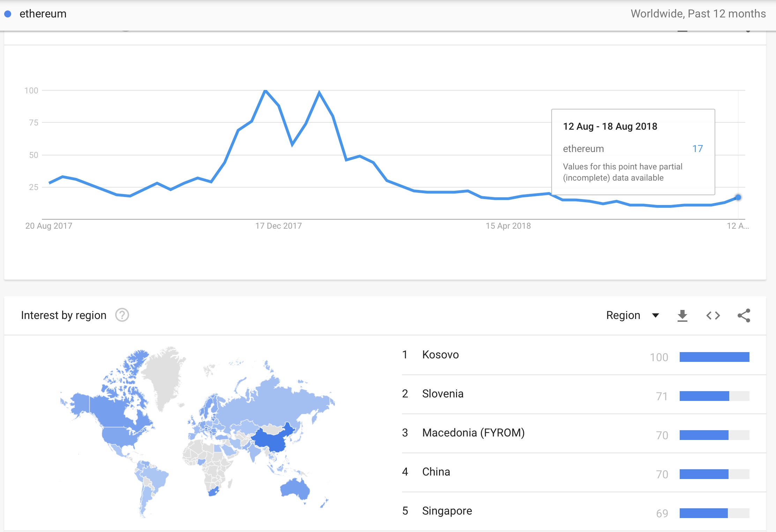
Task: Open Macedonia (FYROM) region entry
Action: coord(473,433)
